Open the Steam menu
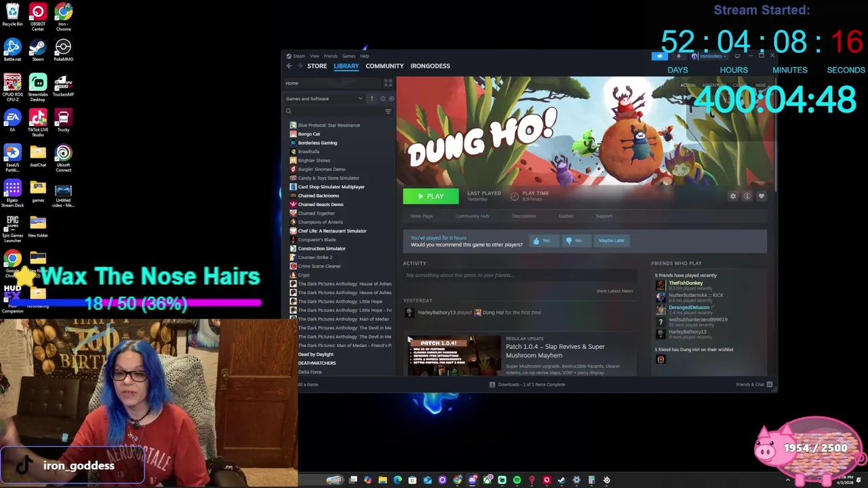Image resolution: width=868 pixels, height=488 pixels. pyautogui.click(x=298, y=56)
